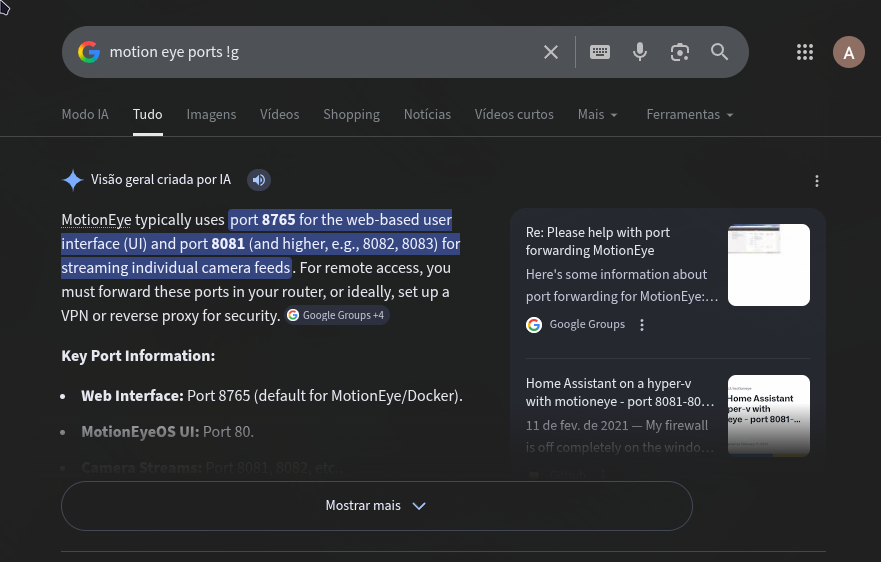Switch to Modo IA tab
881x562 pixels.
[85, 114]
